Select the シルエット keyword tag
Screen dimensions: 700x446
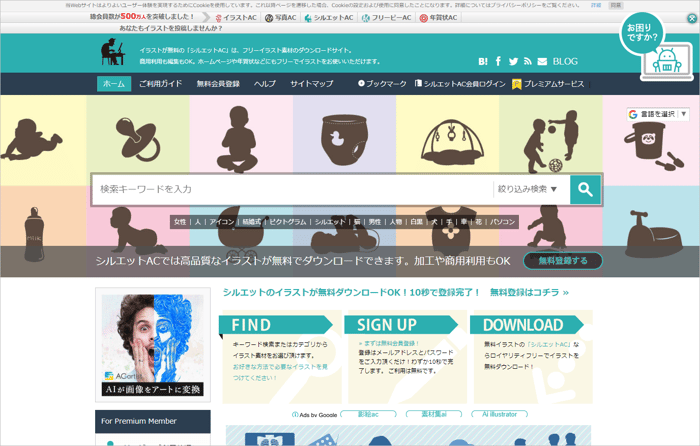click(330, 222)
